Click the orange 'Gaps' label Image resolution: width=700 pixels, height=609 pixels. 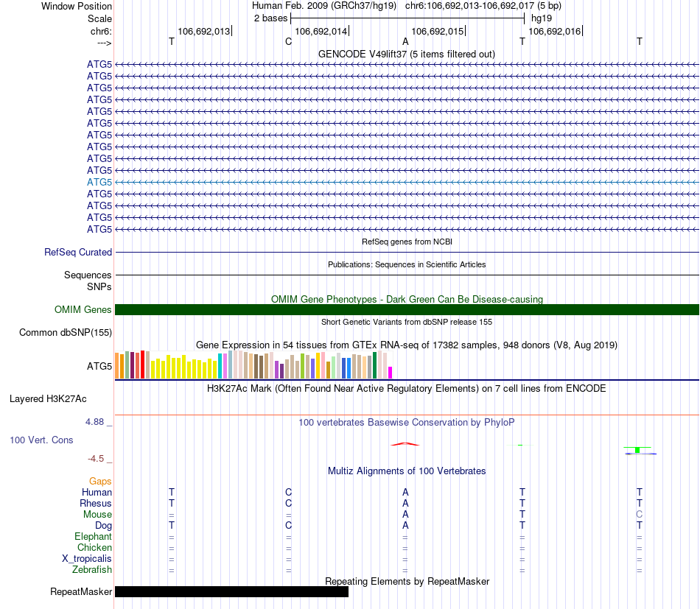100,481
